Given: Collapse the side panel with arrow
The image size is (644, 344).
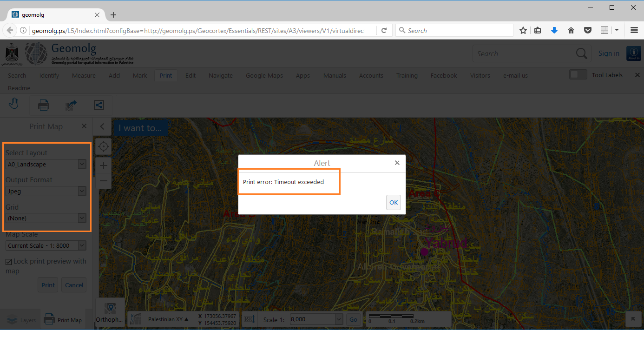Looking at the screenshot, I should pos(102,126).
